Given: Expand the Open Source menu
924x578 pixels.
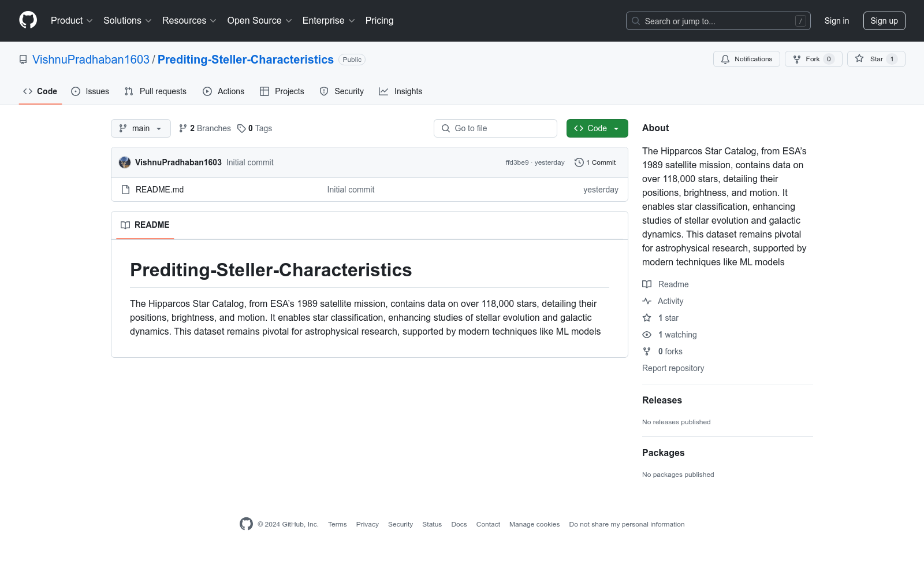Looking at the screenshot, I should tap(260, 21).
